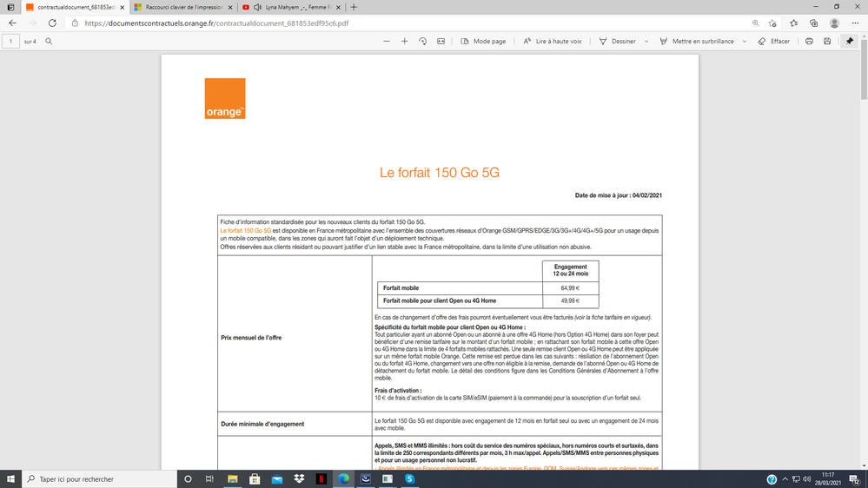Open the Favorites list
This screenshot has width=868, height=488.
(794, 23)
